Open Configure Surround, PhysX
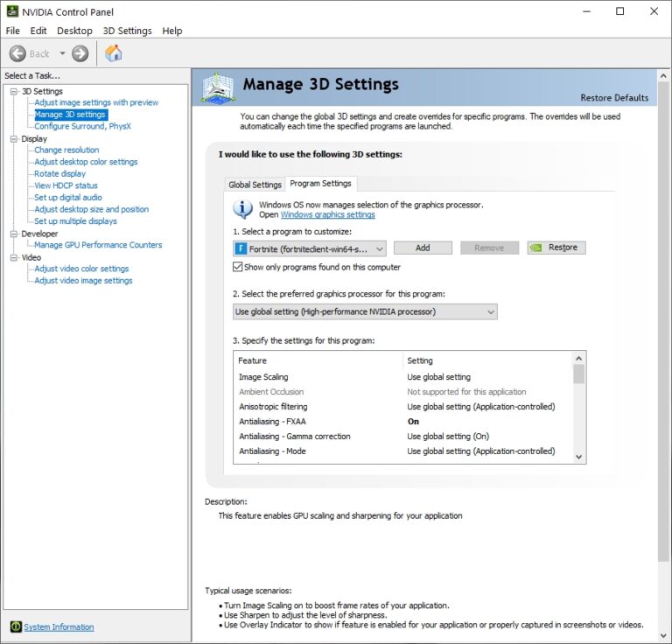The width and height of the screenshot is (672, 644). (83, 126)
